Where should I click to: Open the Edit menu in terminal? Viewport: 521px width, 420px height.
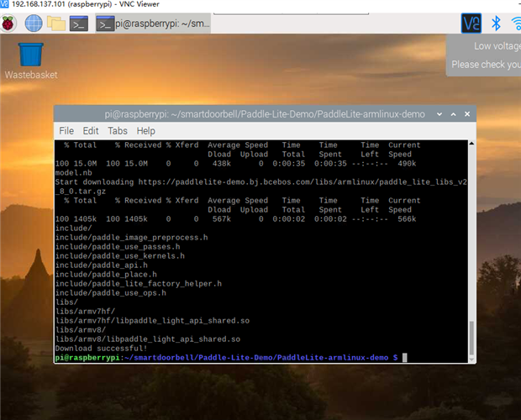91,131
